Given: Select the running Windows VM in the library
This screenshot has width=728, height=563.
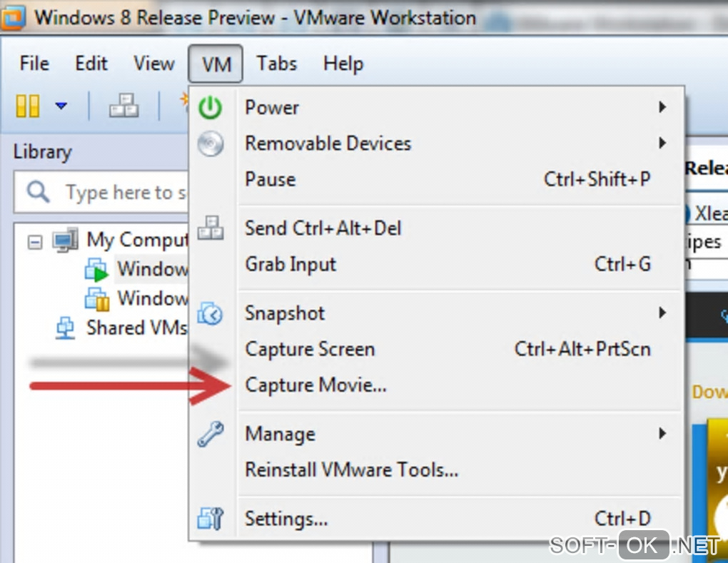Looking at the screenshot, I should pyautogui.click(x=151, y=270).
